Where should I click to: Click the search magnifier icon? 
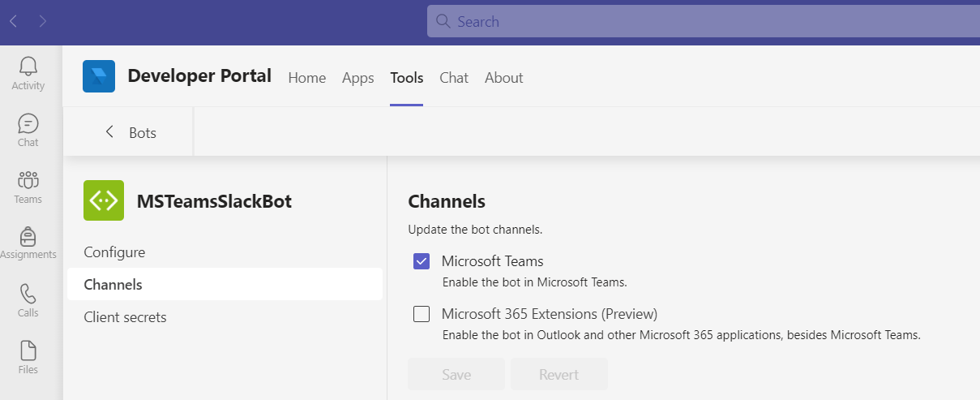(x=443, y=22)
